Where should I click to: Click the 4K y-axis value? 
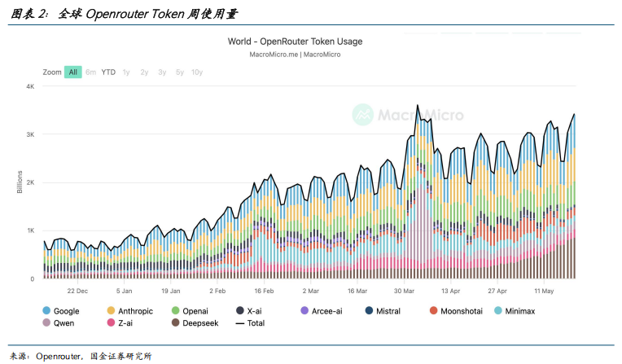pos(30,86)
